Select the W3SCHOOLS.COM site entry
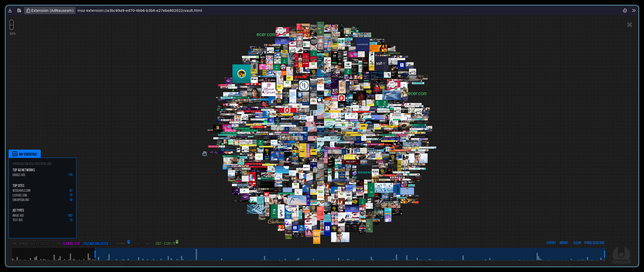Image resolution: width=644 pixels, height=272 pixels. click(x=42, y=190)
